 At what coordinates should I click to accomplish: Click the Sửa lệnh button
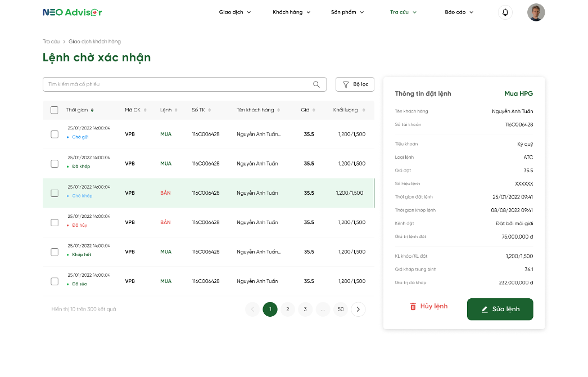[x=500, y=309]
